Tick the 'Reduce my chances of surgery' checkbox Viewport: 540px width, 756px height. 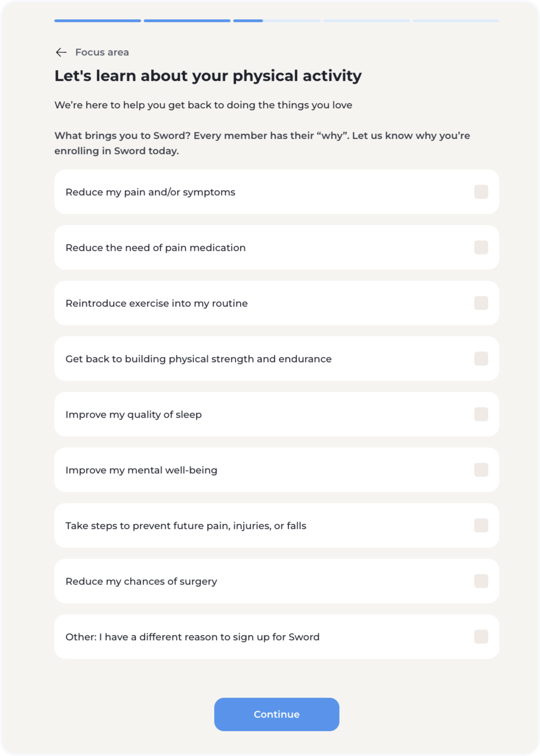[x=481, y=581]
